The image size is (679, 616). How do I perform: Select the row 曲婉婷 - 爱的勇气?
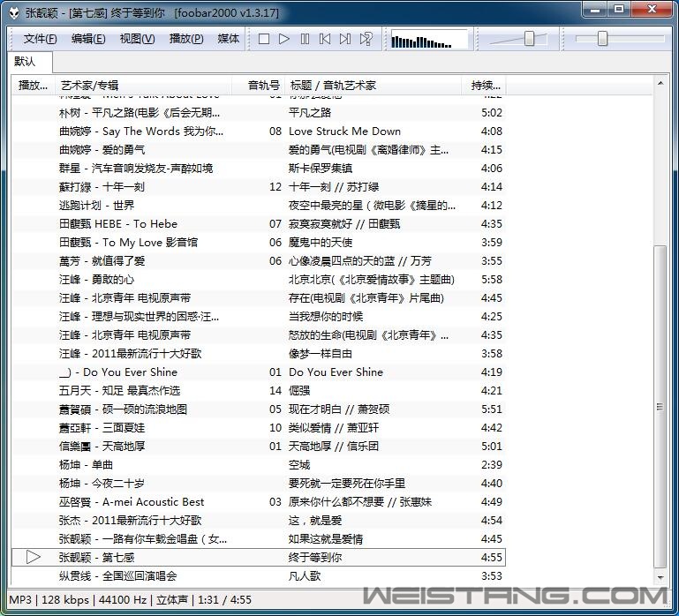pyautogui.click(x=259, y=150)
